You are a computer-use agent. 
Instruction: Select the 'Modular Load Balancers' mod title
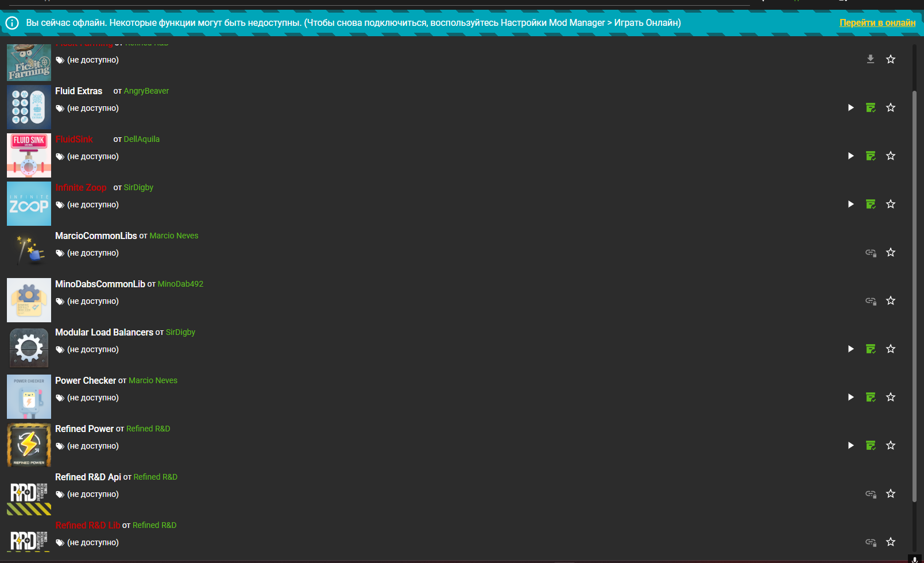click(104, 332)
